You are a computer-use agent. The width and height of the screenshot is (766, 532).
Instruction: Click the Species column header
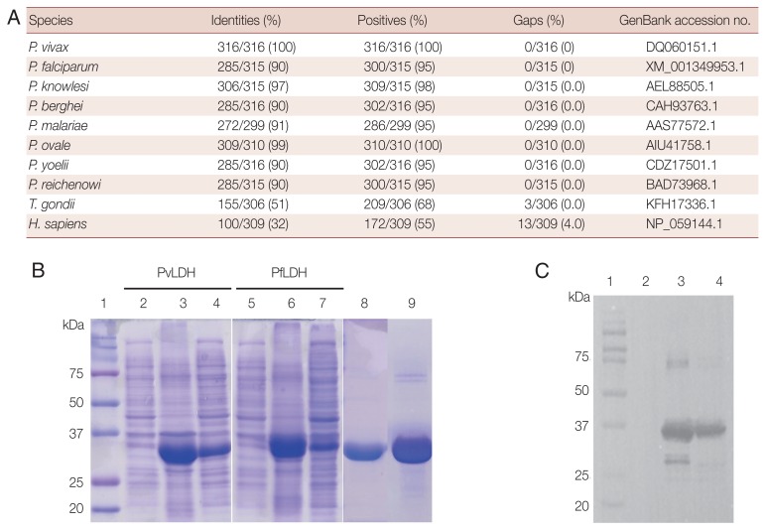tap(51, 21)
